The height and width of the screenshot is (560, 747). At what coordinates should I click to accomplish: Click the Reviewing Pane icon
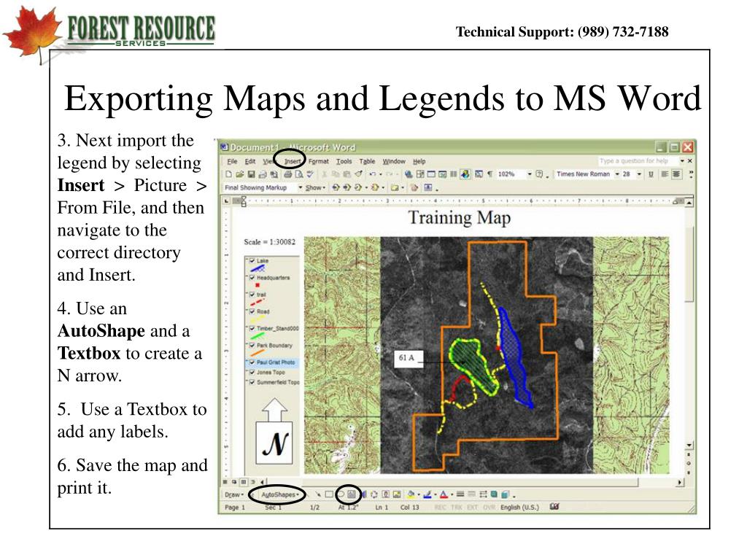click(x=427, y=187)
